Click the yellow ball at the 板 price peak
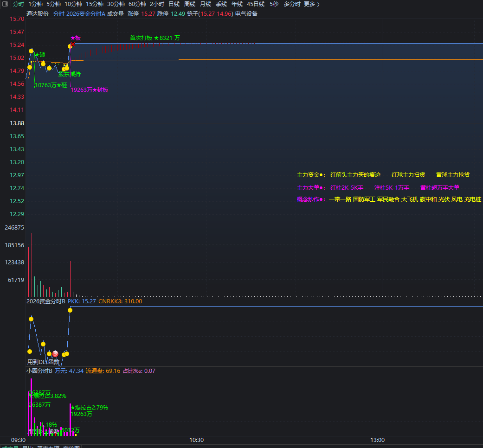 (70, 46)
